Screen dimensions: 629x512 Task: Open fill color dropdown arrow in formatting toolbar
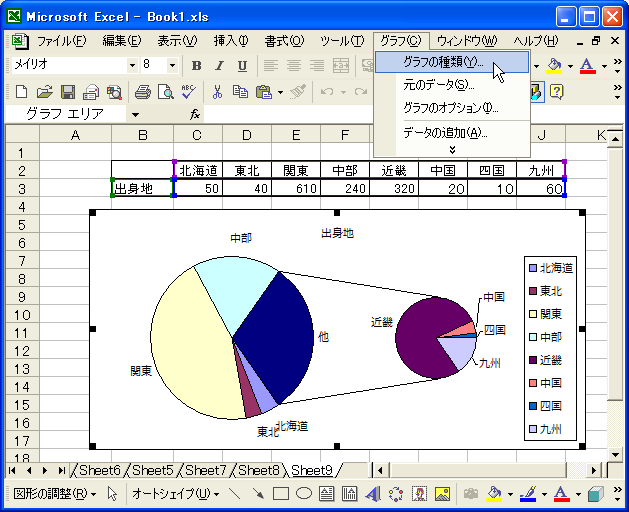pyautogui.click(x=570, y=66)
